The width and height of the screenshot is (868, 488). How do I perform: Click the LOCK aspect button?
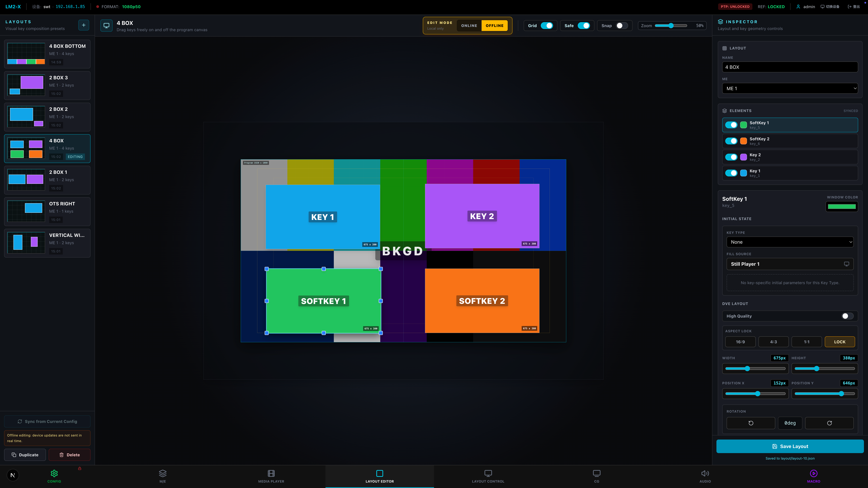point(840,342)
